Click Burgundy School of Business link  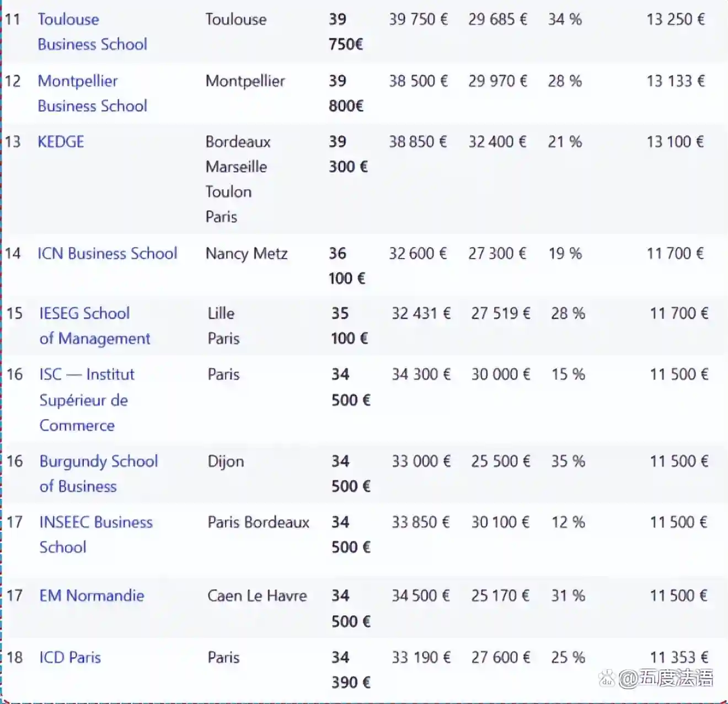pyautogui.click(x=98, y=473)
